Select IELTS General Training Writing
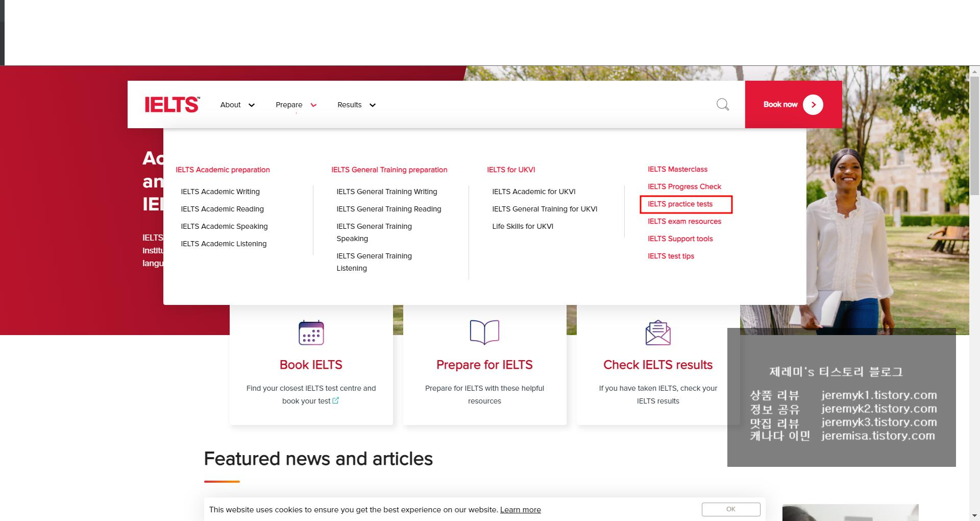This screenshot has height=521, width=980. (386, 192)
